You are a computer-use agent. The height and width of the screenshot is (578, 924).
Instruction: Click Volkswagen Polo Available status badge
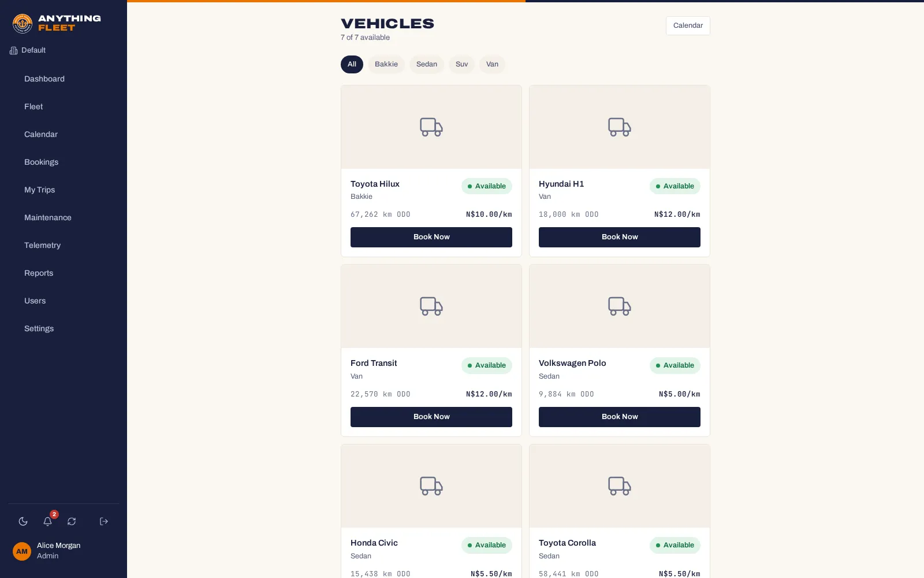[x=675, y=365]
